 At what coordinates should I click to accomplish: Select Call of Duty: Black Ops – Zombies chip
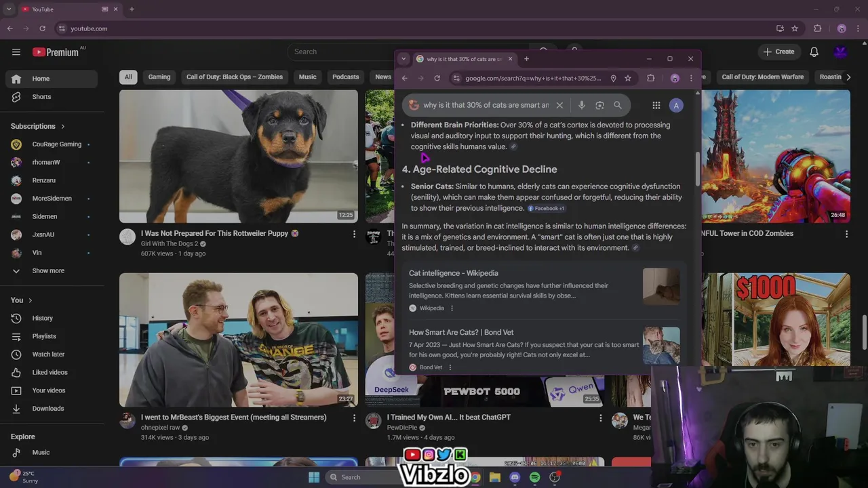(x=235, y=77)
